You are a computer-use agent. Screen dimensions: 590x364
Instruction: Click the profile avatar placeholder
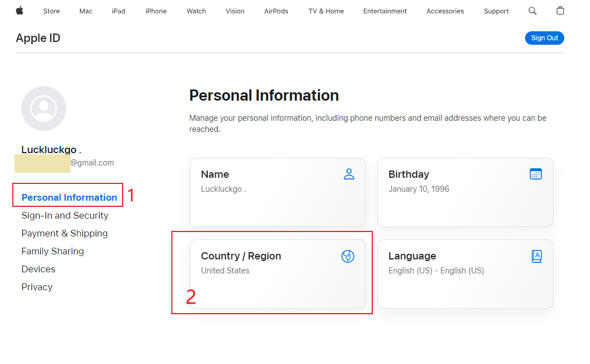[44, 108]
